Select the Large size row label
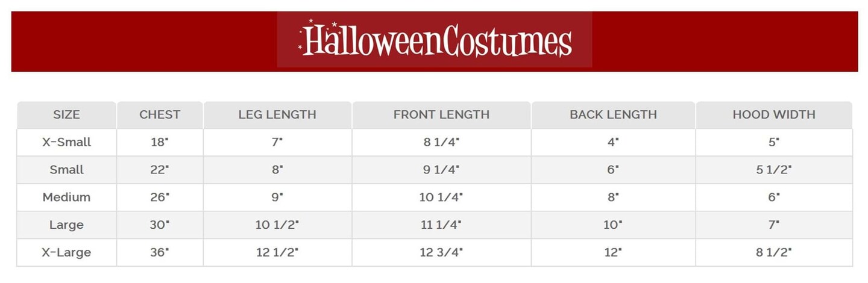Viewport: 868px width, 283px height. [x=66, y=225]
